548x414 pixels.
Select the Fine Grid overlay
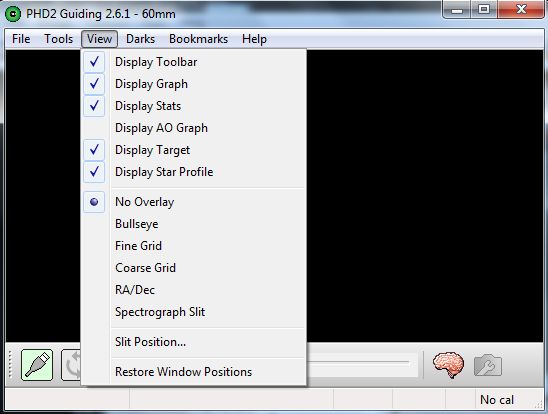[194, 246]
